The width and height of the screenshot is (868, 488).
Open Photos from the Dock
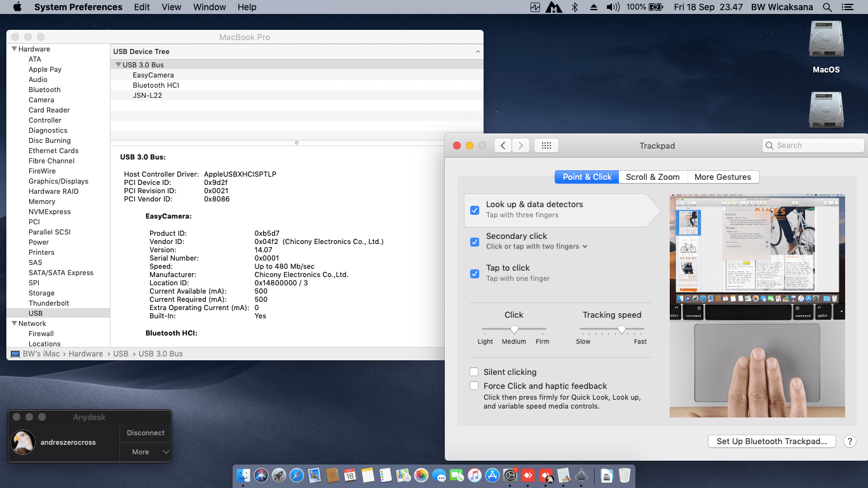pos(421,475)
